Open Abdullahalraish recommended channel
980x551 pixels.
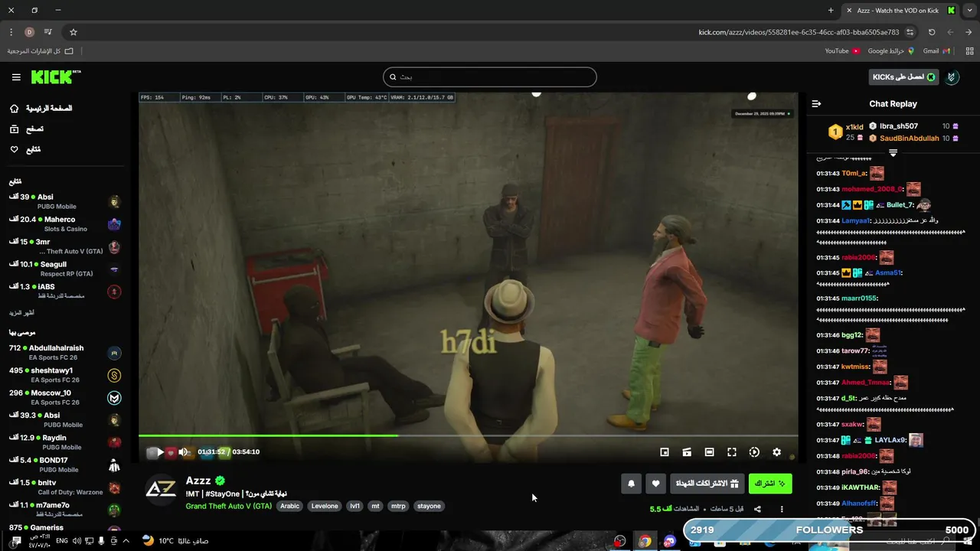[65, 353]
